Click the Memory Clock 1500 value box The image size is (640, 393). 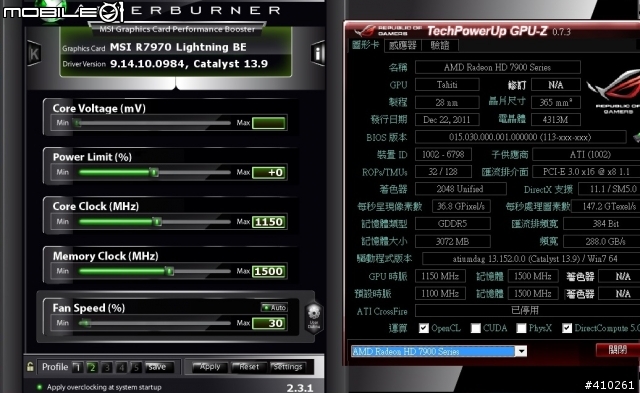[269, 271]
